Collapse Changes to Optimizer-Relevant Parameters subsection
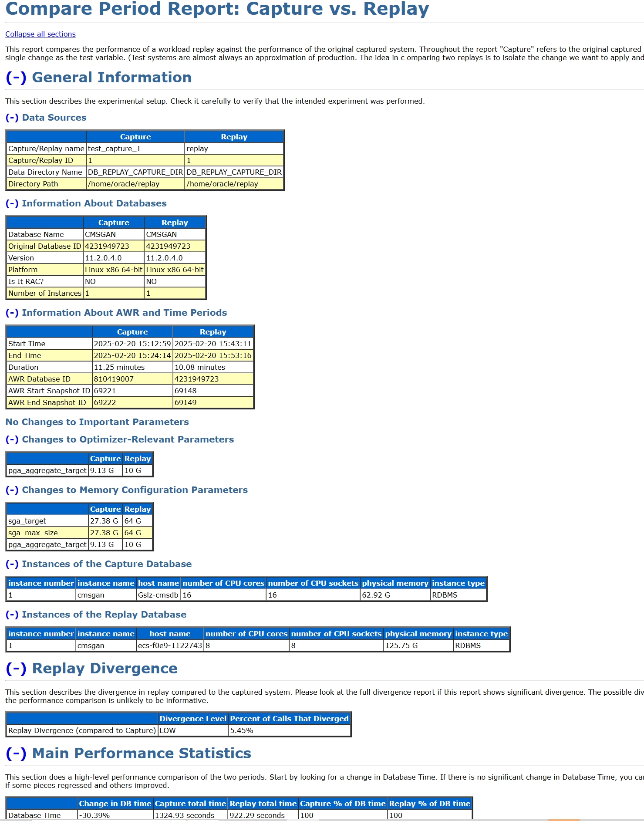Screen dimensions: 644x821 coord(12,439)
